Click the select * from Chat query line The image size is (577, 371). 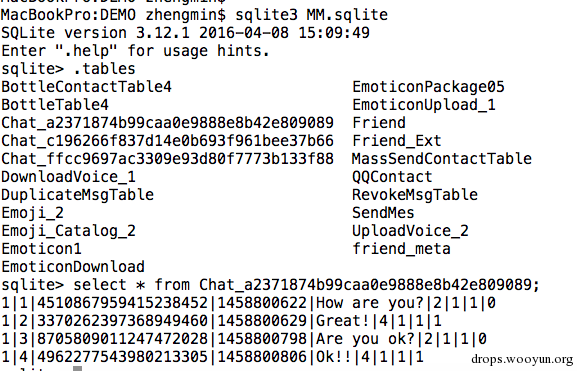[x=270, y=285]
